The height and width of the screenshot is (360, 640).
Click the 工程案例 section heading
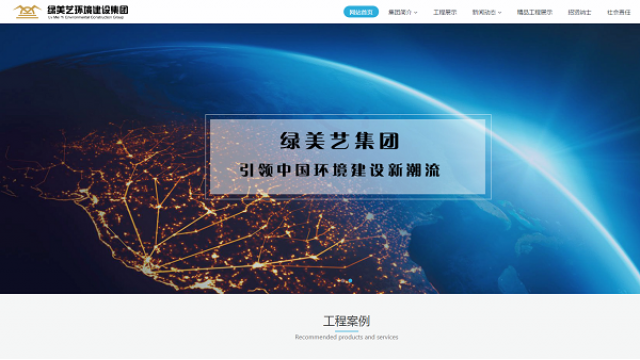point(347,321)
